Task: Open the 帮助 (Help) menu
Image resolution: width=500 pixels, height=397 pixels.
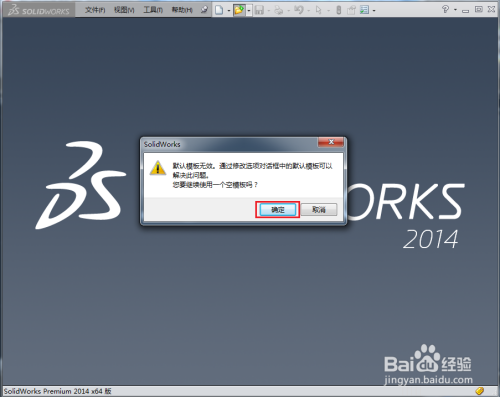Action: point(182,10)
